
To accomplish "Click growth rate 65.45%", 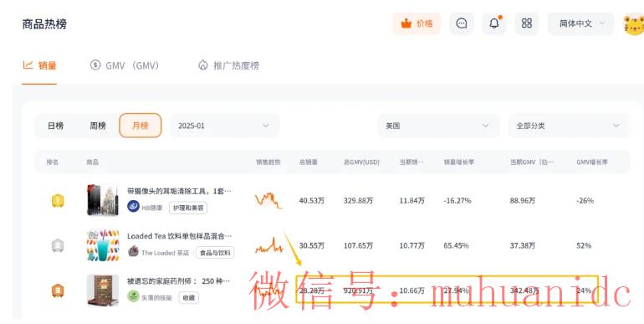I will click(457, 245).
